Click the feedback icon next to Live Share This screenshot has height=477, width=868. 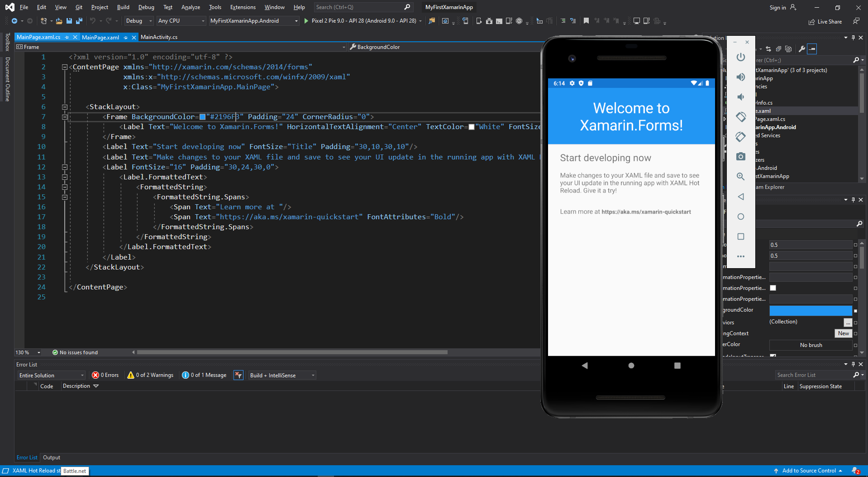pyautogui.click(x=856, y=21)
